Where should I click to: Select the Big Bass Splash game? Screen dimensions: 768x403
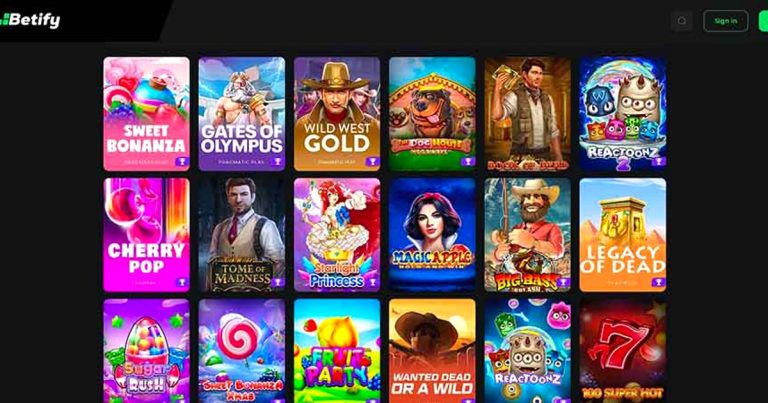tap(528, 235)
